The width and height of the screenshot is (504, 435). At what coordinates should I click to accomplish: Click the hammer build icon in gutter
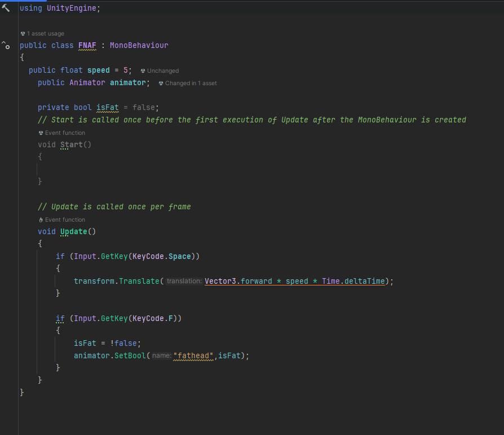6,8
